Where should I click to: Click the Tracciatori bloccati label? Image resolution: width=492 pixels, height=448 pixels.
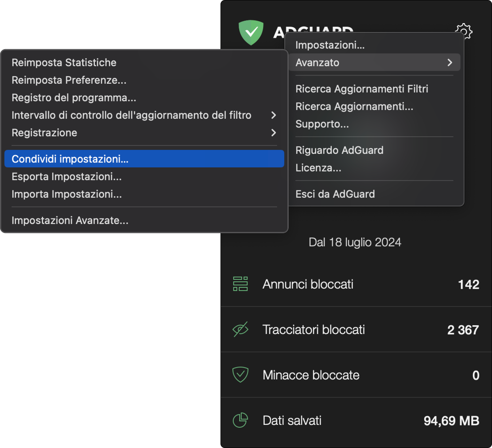pos(314,329)
